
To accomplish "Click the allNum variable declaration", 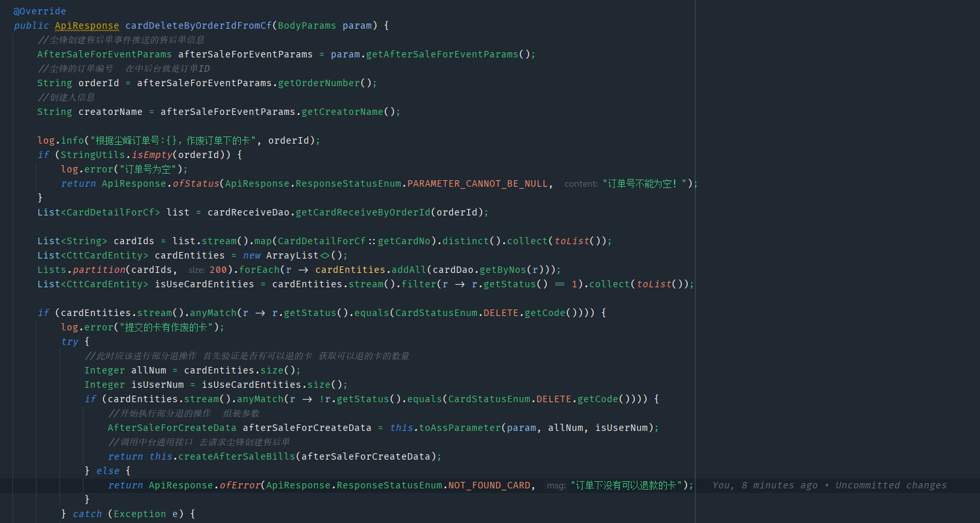I will tap(149, 370).
